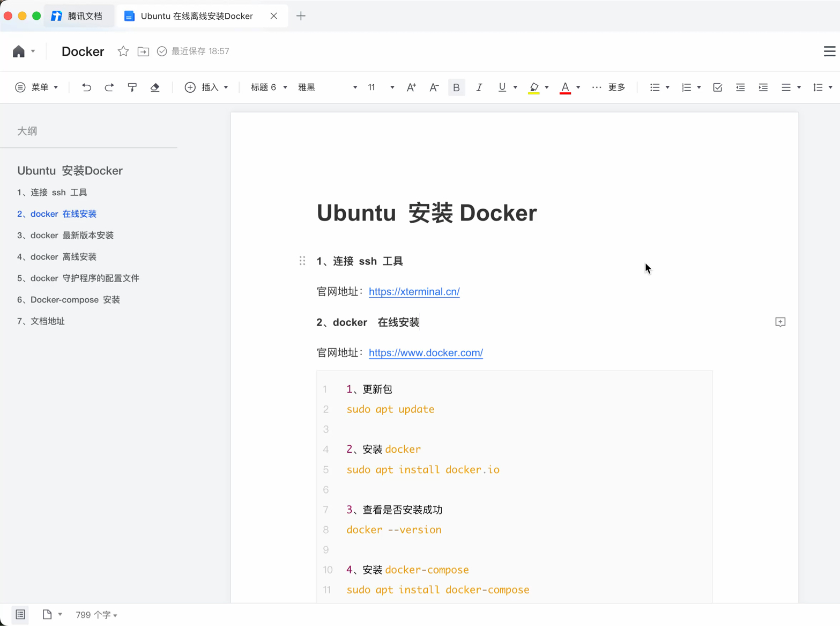Go to outline item 7、文档地址
Image resolution: width=840 pixels, height=626 pixels.
(x=41, y=321)
